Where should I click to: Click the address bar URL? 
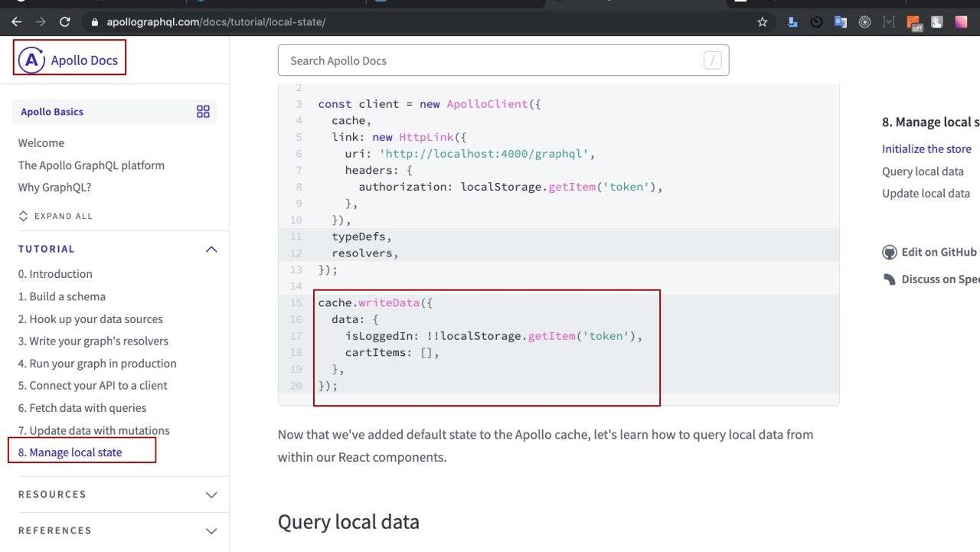(216, 22)
